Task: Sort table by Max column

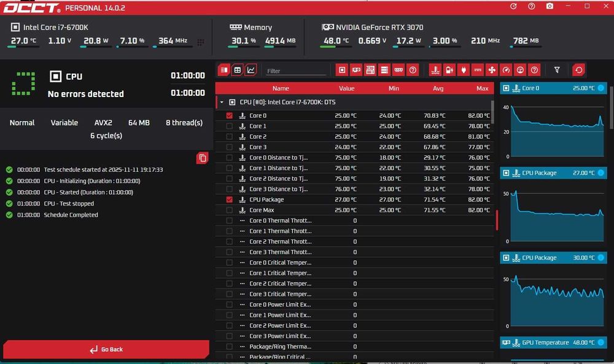Action: pyautogui.click(x=483, y=88)
